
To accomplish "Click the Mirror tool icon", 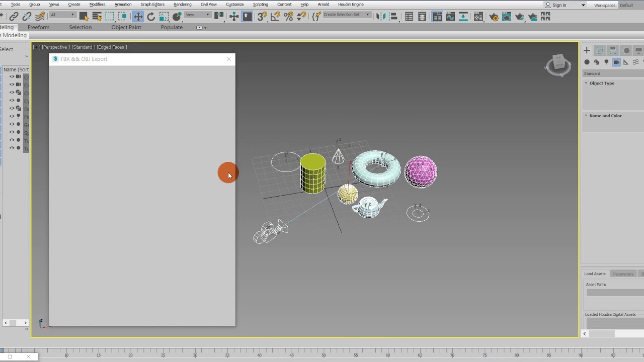I will 381,17.
